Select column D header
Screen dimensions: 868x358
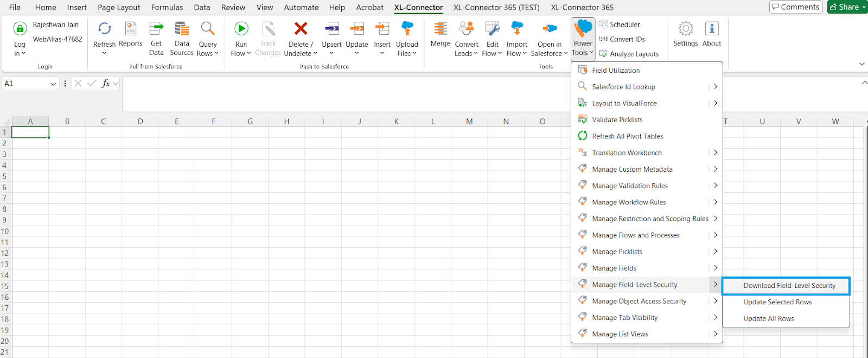pyautogui.click(x=140, y=121)
